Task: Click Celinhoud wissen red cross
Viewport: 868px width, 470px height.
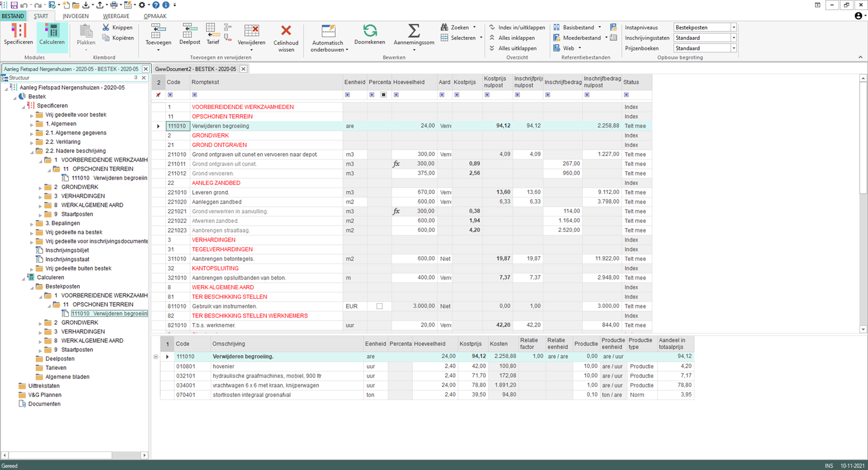Action: (286, 30)
